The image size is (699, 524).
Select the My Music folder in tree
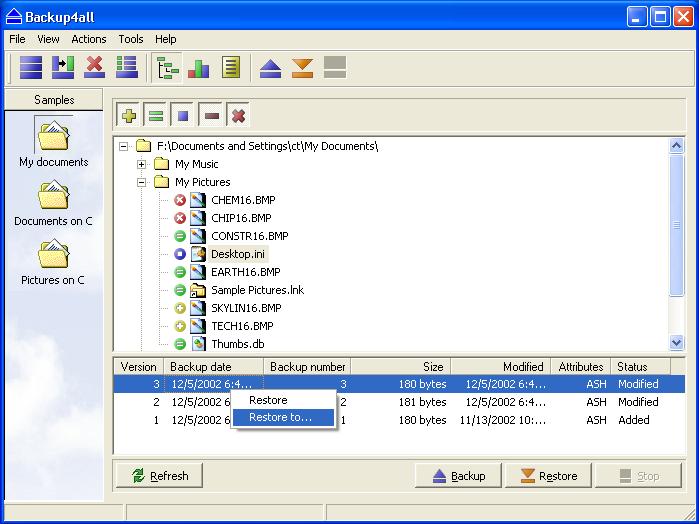pos(197,164)
